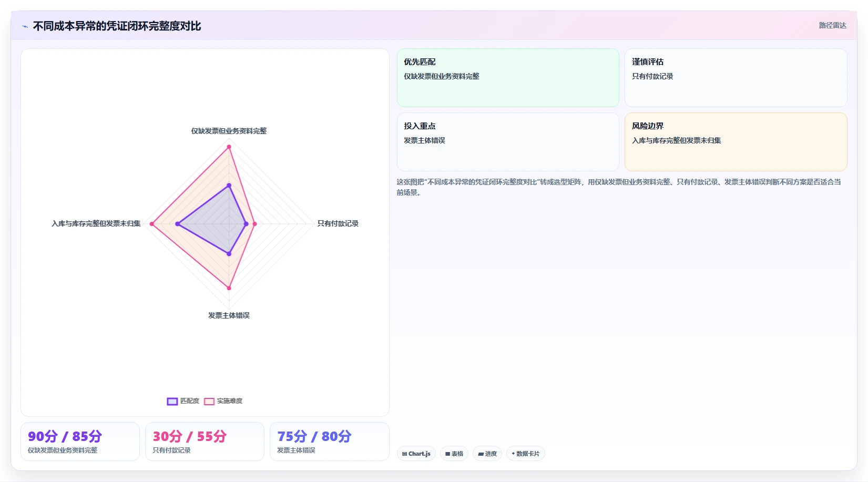Image resolution: width=868 pixels, height=482 pixels.
Task: Click the radar axis label 发票主体错误
Action: tap(229, 315)
